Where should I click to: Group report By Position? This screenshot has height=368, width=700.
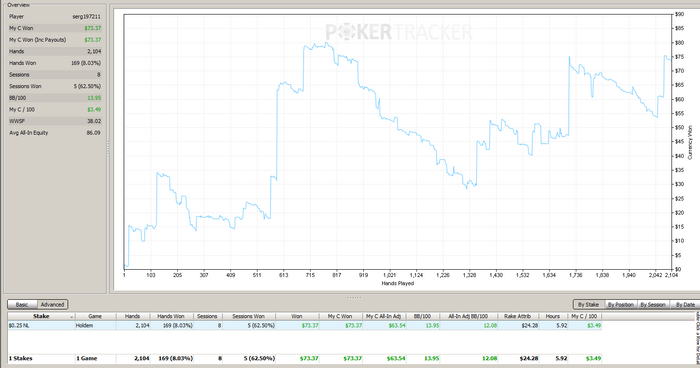[621, 305]
